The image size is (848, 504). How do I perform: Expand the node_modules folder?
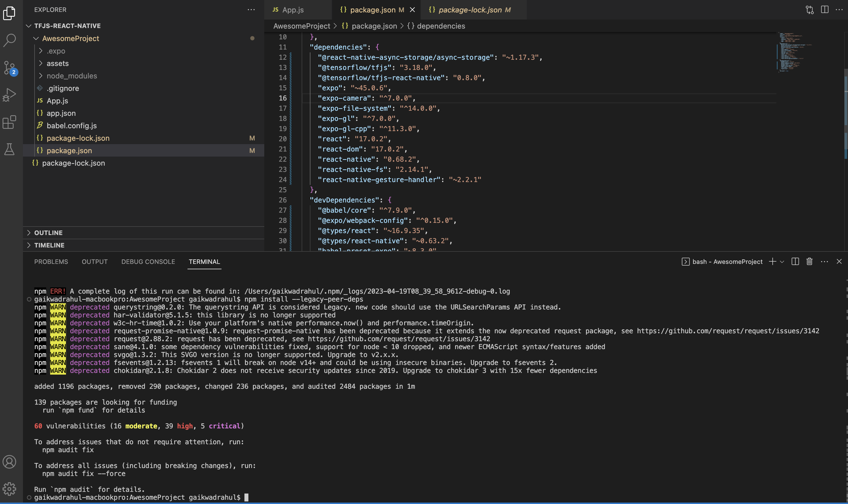[71, 75]
